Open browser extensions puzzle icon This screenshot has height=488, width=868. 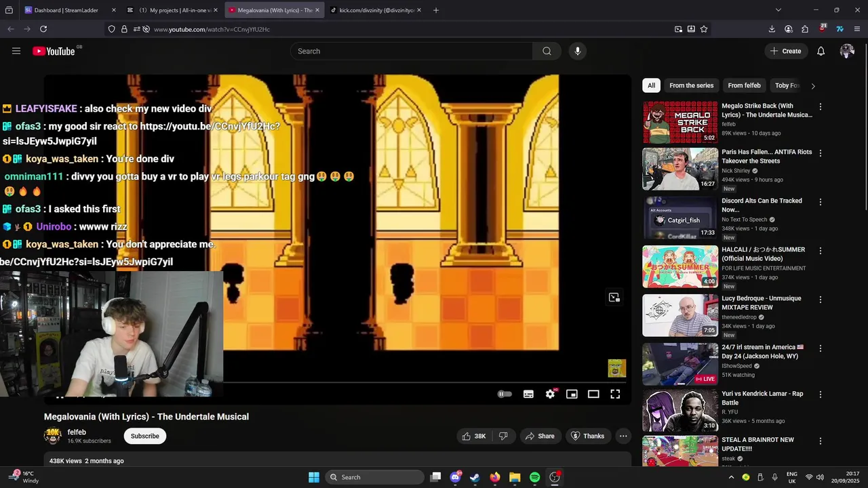[805, 29]
